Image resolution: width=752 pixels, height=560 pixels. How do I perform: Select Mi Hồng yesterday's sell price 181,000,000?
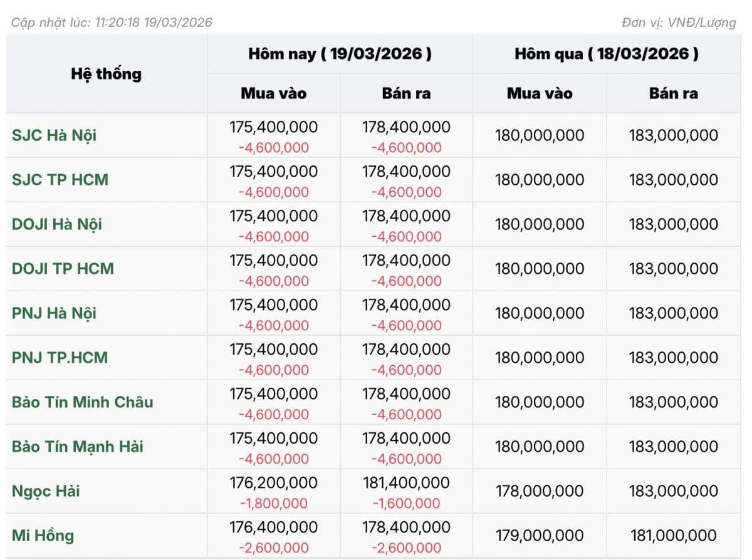click(x=674, y=536)
